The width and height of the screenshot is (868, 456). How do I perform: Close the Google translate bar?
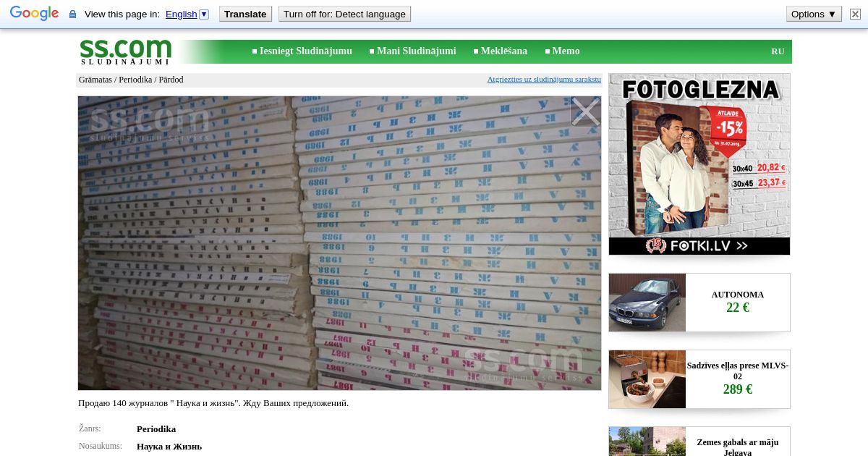coord(855,14)
